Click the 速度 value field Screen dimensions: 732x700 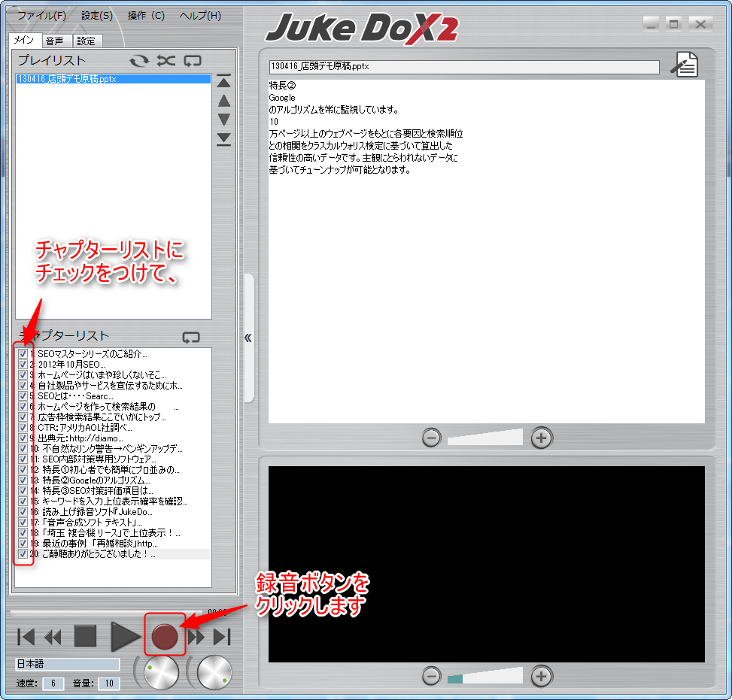pos(53,683)
